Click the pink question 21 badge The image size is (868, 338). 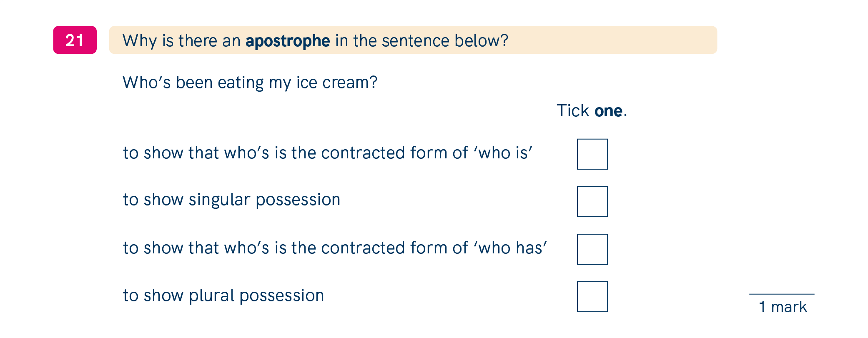click(x=75, y=40)
